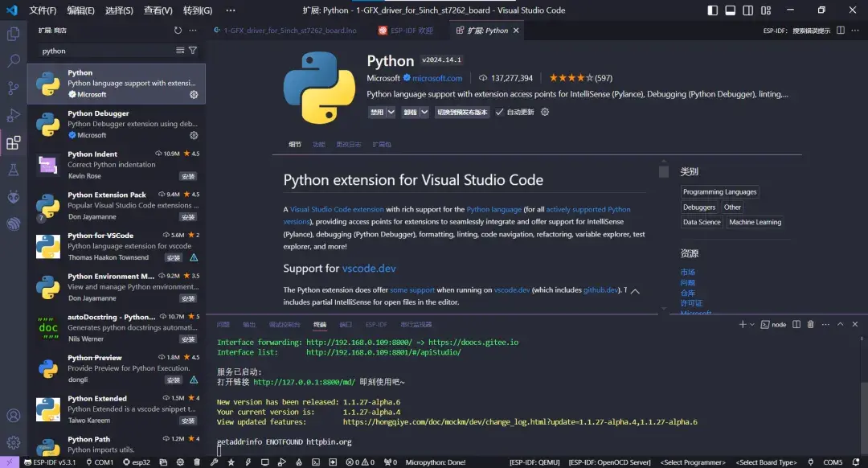Click the README vertical scrollbar thumb

[x=664, y=172]
